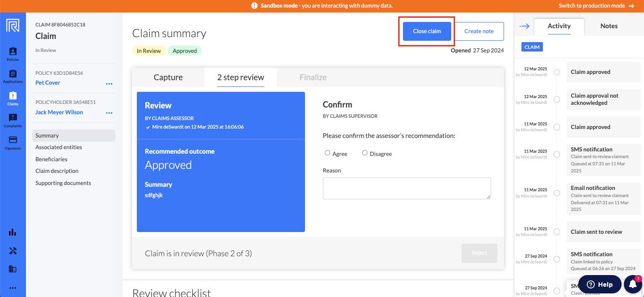Image resolution: width=644 pixels, height=297 pixels.
Task: Click the claim ID 8F8046852C18 text
Action: click(x=60, y=25)
